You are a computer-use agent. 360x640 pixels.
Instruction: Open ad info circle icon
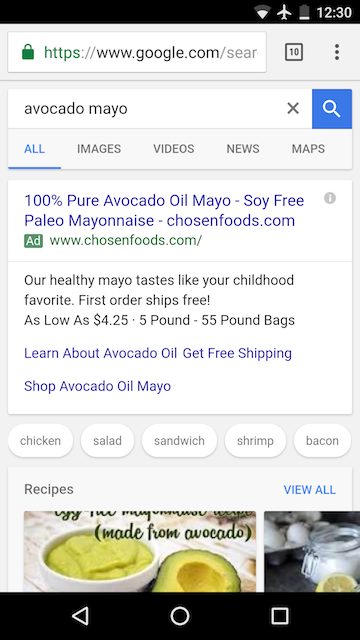pos(330,198)
